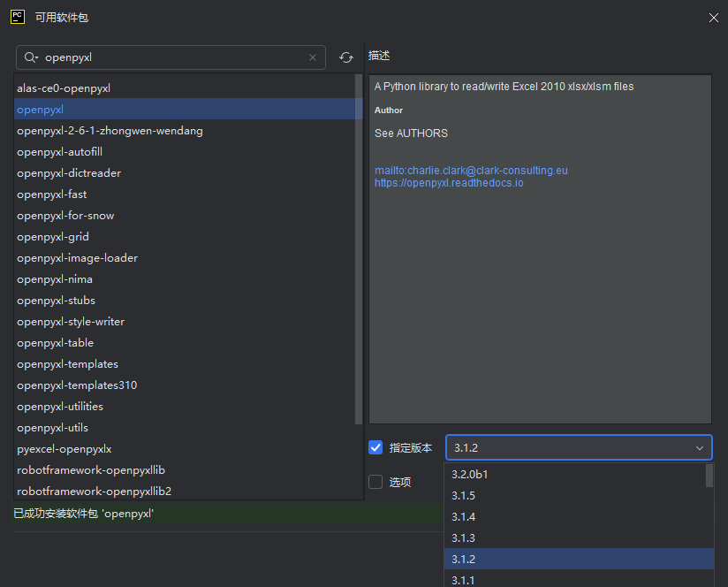Close the available packages dialog

pos(713,18)
